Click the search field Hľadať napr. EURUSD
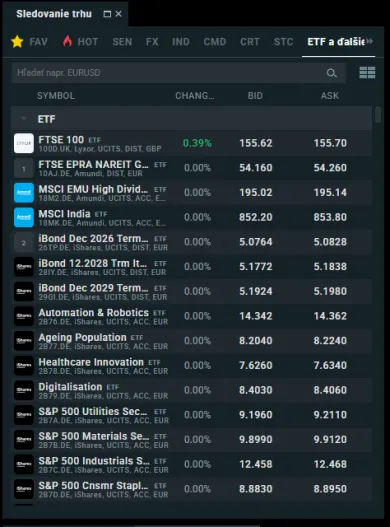 coord(179,73)
